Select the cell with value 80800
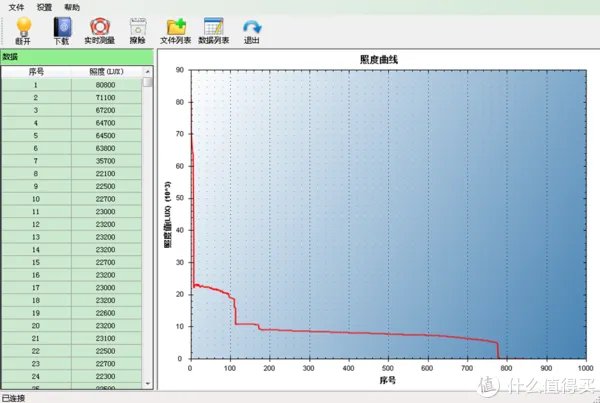The width and height of the screenshot is (600, 403). 105,85
